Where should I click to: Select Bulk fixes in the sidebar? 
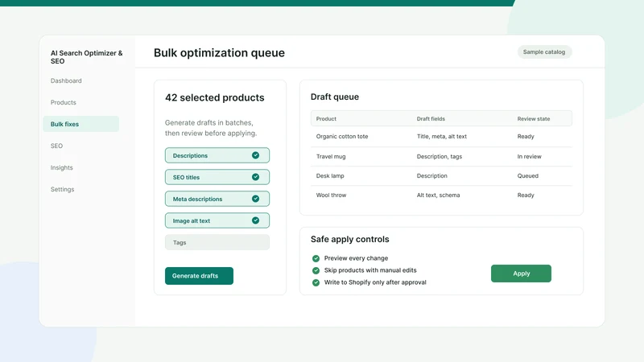(x=81, y=124)
